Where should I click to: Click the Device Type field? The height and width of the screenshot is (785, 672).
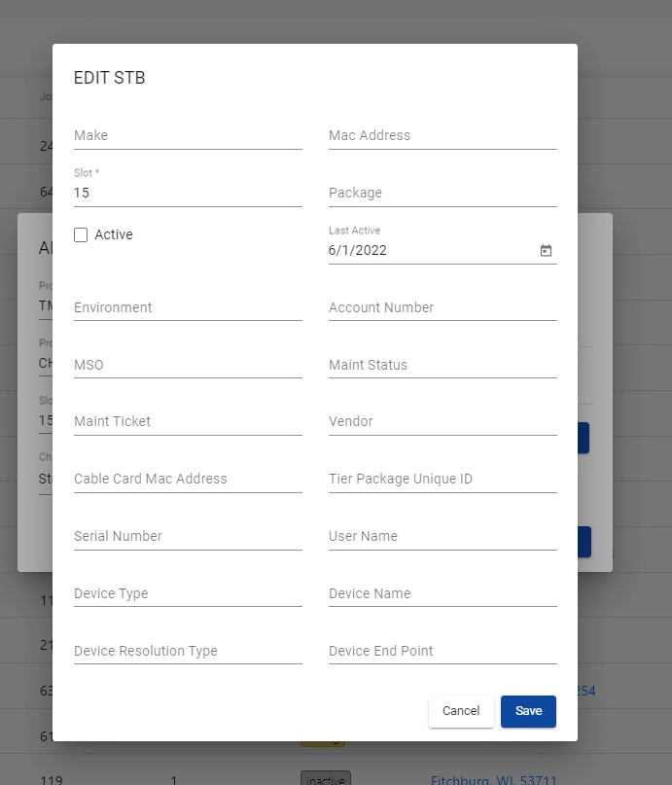(x=188, y=593)
